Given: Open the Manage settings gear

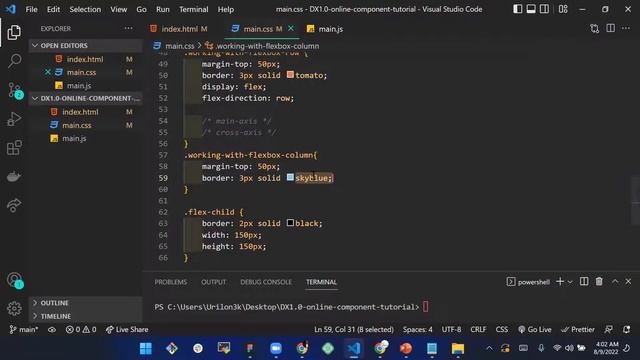Looking at the screenshot, I should (14, 309).
